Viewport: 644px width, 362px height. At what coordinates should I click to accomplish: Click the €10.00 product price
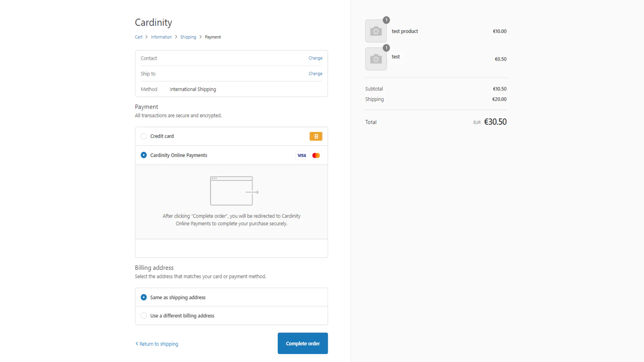point(500,31)
